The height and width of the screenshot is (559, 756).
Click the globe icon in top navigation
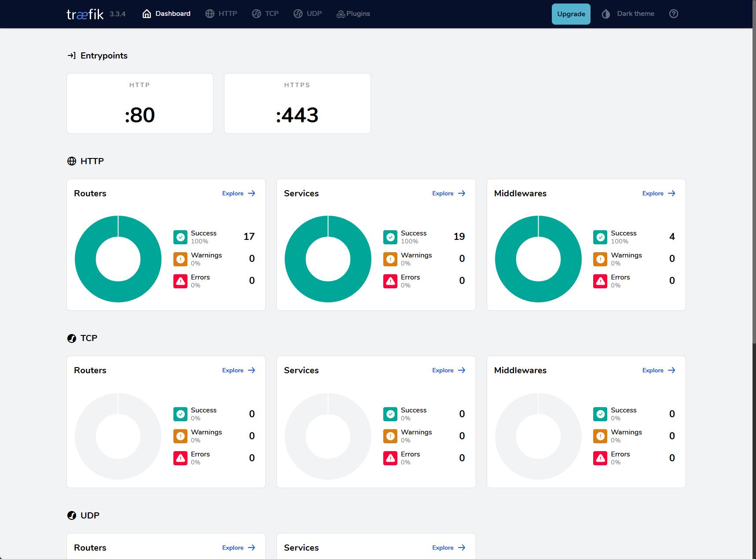coord(210,14)
